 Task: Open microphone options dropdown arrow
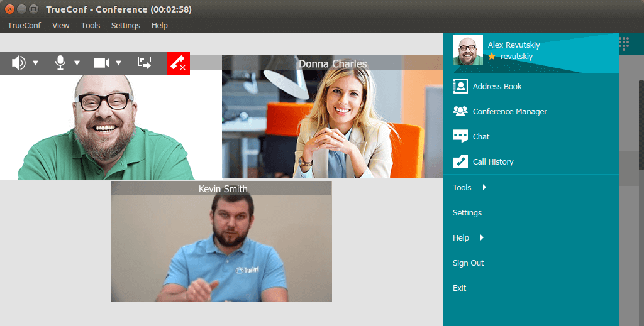click(77, 63)
